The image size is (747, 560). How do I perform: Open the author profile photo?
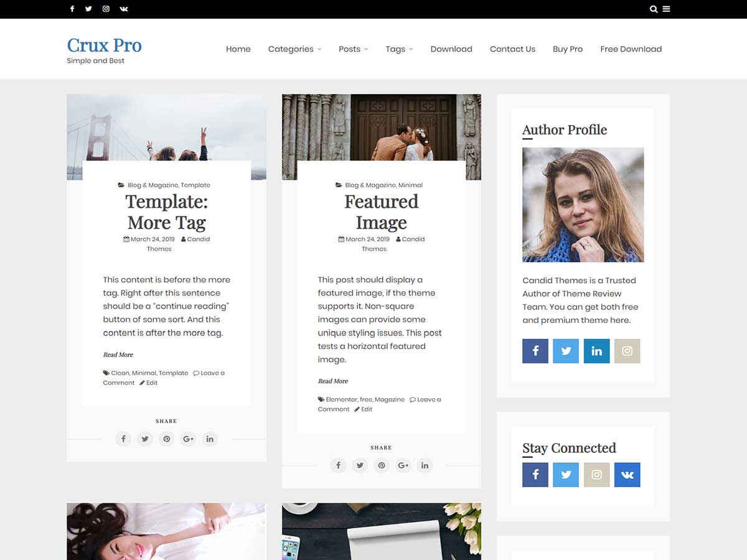(583, 205)
